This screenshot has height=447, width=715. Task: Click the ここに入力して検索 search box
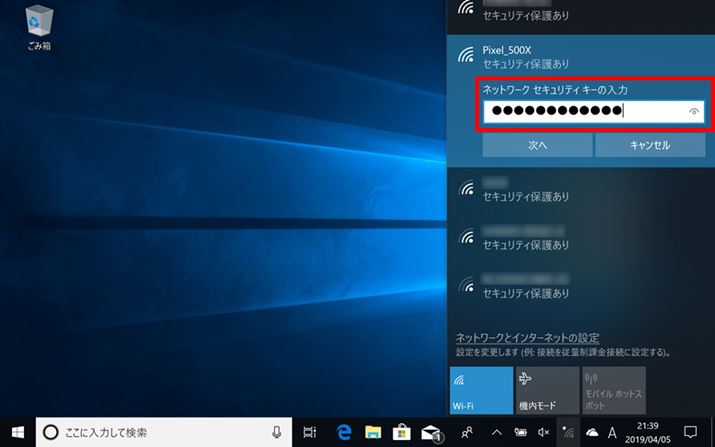pyautogui.click(x=164, y=432)
